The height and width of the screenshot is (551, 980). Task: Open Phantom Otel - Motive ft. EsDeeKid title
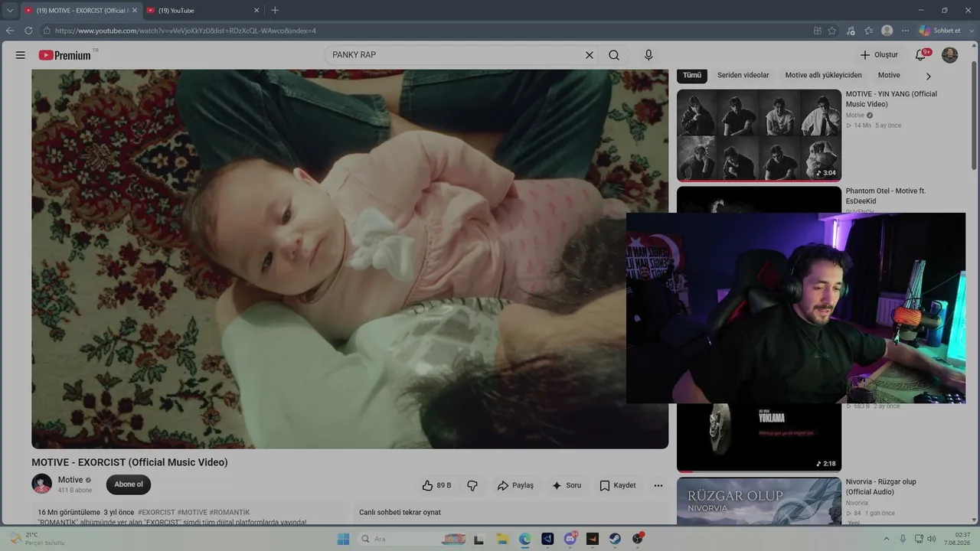click(886, 196)
